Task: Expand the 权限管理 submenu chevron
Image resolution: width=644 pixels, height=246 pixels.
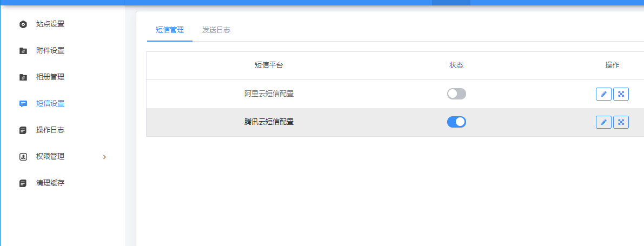Action: 104,157
